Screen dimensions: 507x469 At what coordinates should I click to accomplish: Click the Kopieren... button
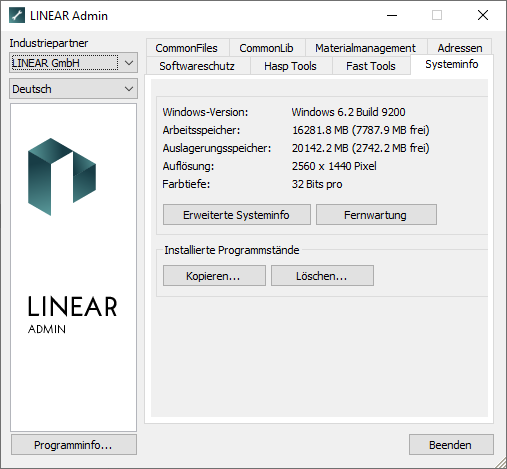point(214,276)
